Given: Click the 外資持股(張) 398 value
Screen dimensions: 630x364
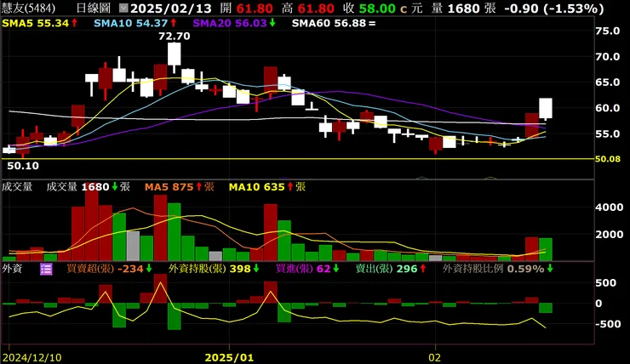Looking at the screenshot, I should pyautogui.click(x=214, y=269).
